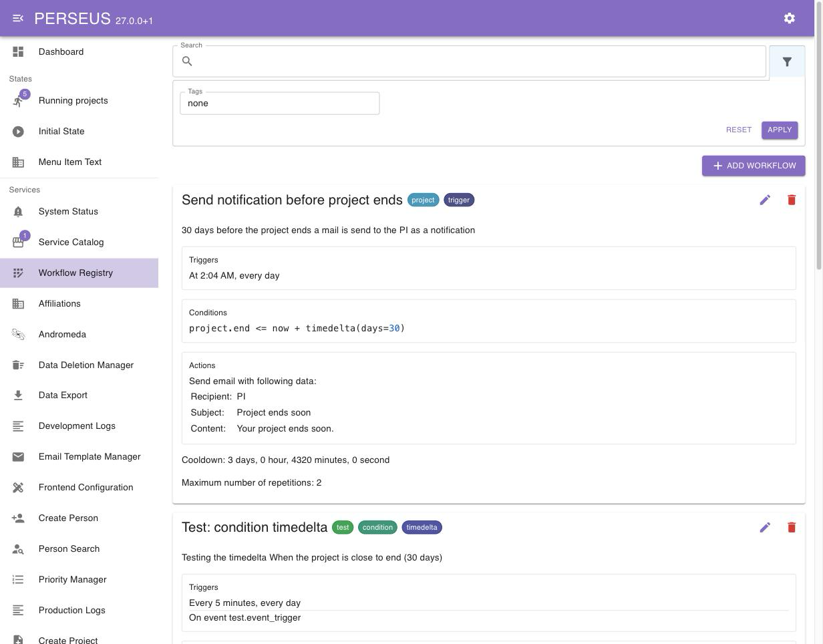The height and width of the screenshot is (644, 823).
Task: Click the PERSEUS title in header
Action: pos(72,19)
